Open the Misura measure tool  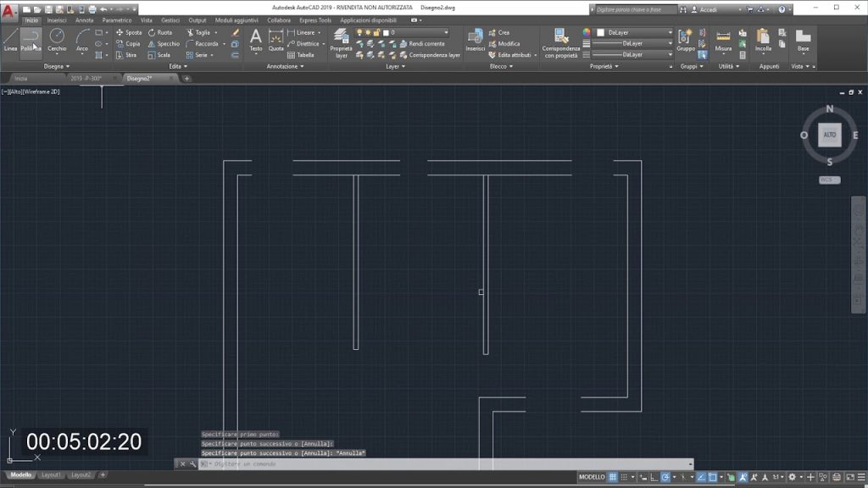(x=723, y=41)
